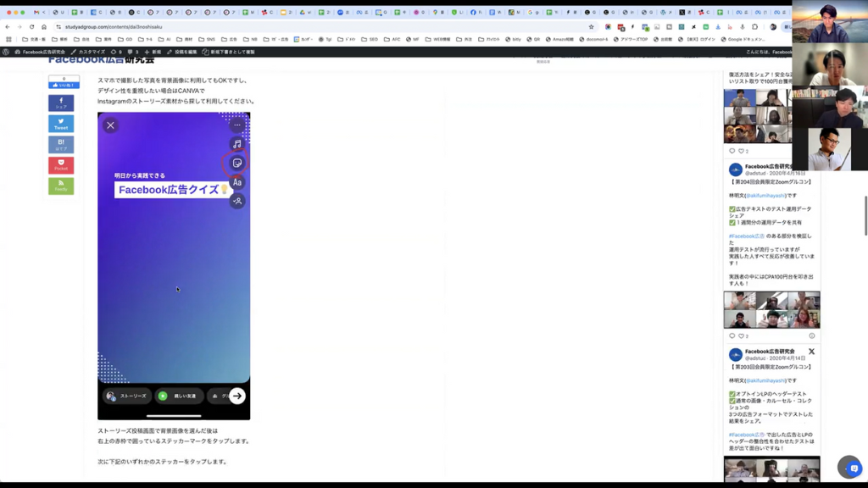Reload the page with the refresh icon
The image size is (868, 488).
click(x=31, y=26)
